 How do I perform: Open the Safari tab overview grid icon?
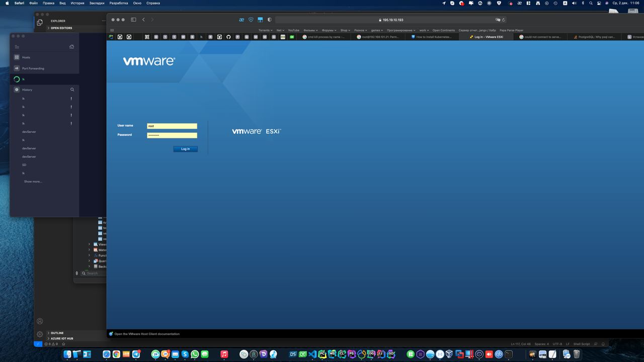[112, 30]
